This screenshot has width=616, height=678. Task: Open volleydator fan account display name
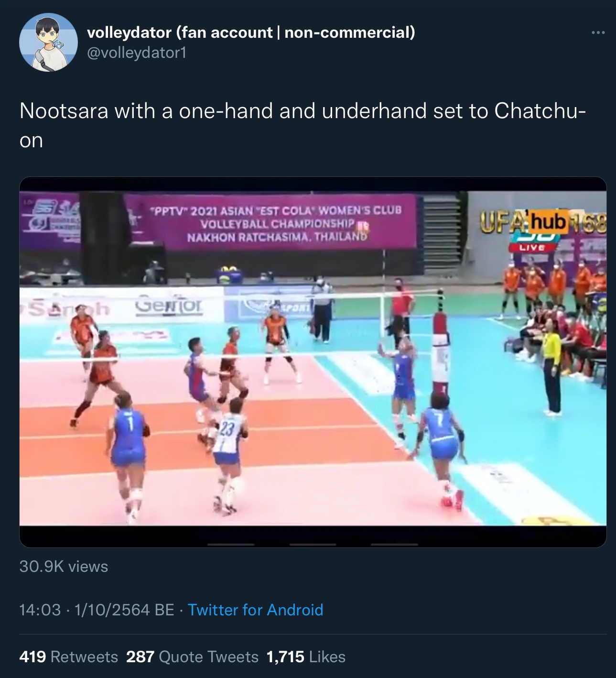click(251, 32)
